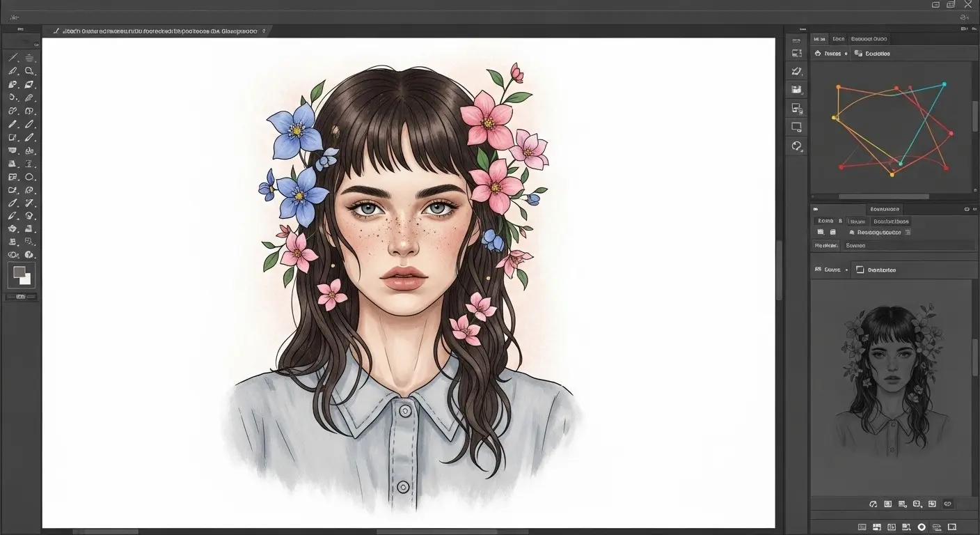The image size is (980, 535).
Task: Click the chain-link icon under the preview panel
Action: coord(947,504)
